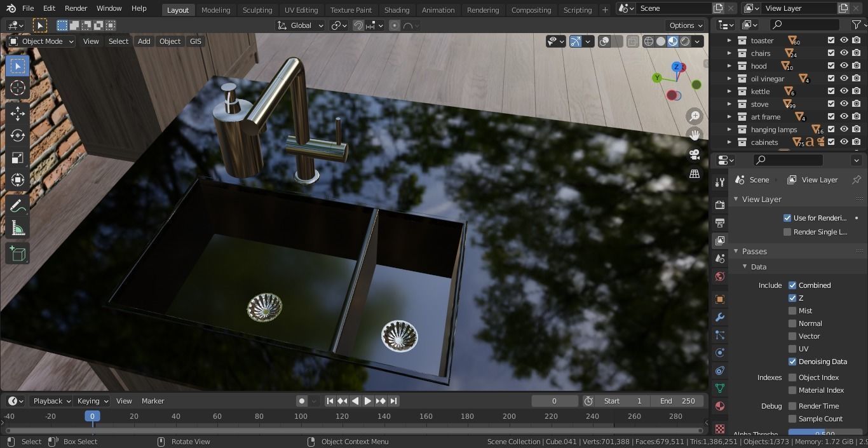Expand the kettle collection
Screen dimensions: 868x448
pos(729,92)
